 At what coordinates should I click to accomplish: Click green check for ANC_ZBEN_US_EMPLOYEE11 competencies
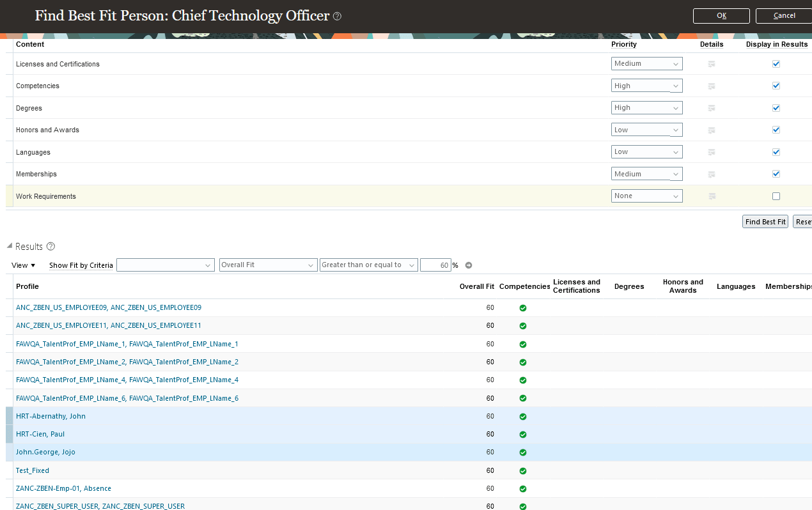click(523, 326)
